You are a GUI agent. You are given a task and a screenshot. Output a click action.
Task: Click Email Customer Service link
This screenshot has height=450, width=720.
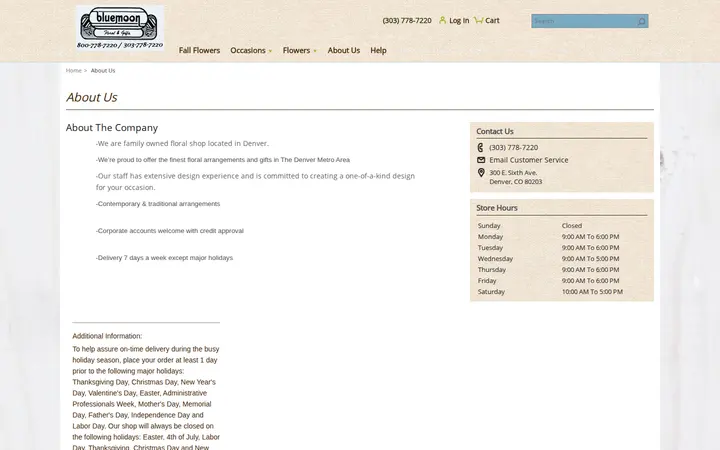coord(529,160)
